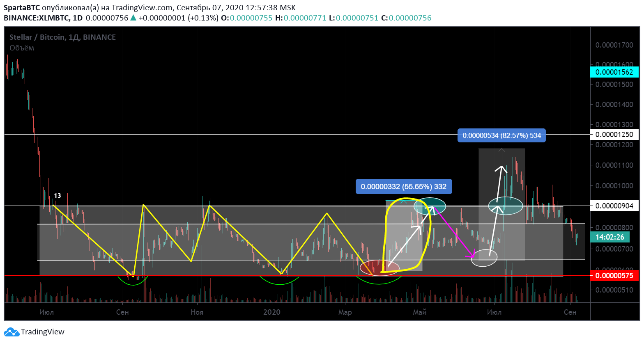Click the 0.00001700 price axis tick
Screen dimensions: 644x343
[614, 45]
